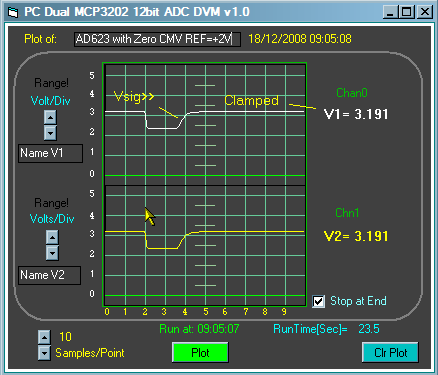Click the Chan0 white trace graph

pos(205,124)
